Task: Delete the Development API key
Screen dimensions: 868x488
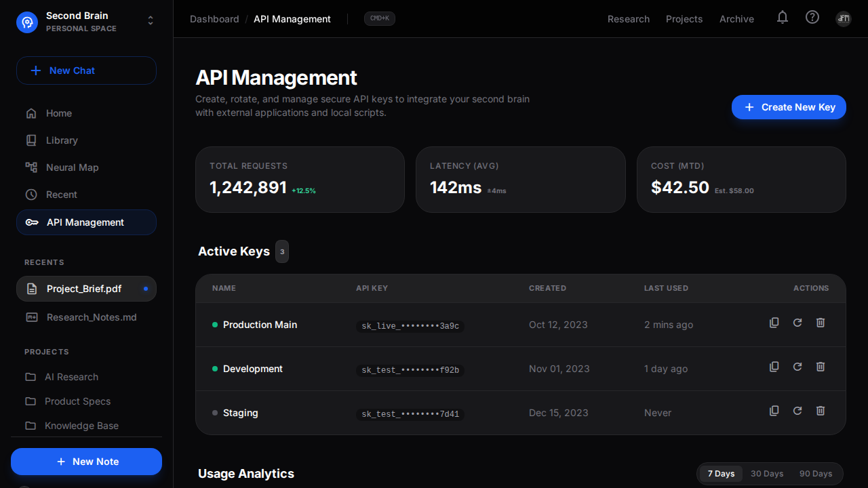Action: [821, 367]
